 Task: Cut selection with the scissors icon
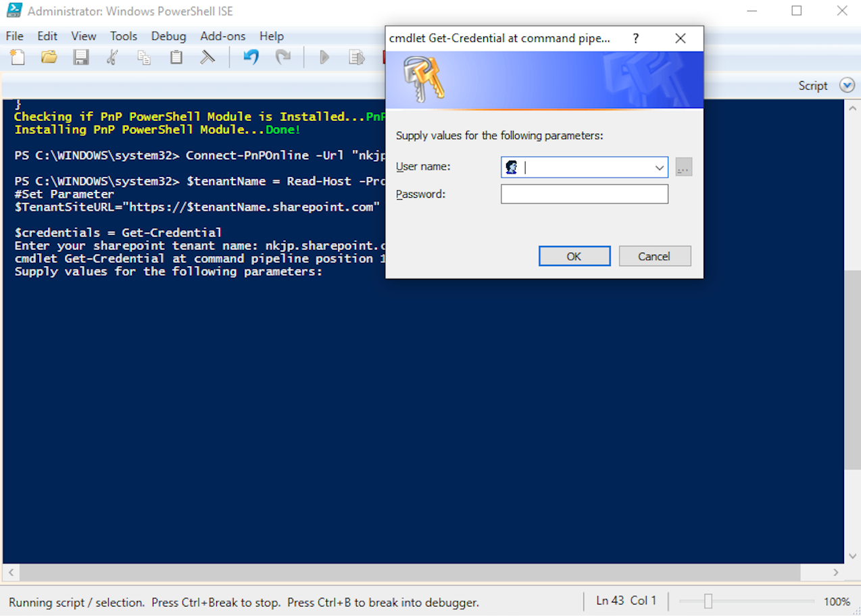[112, 57]
